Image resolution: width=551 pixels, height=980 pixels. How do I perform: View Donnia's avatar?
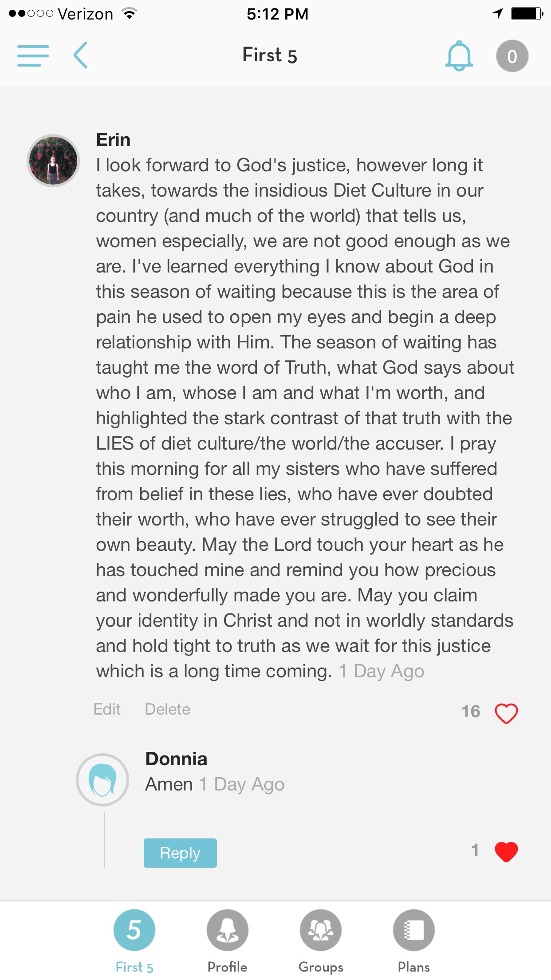tap(102, 780)
